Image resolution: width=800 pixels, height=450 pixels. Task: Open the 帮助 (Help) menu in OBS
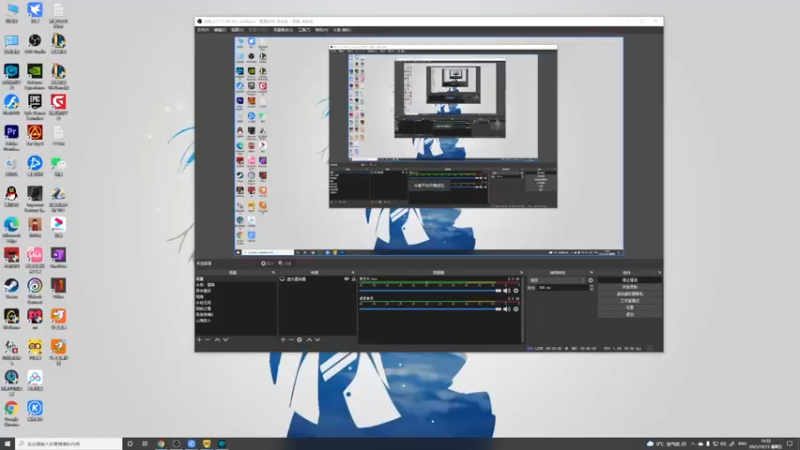pyautogui.click(x=321, y=30)
